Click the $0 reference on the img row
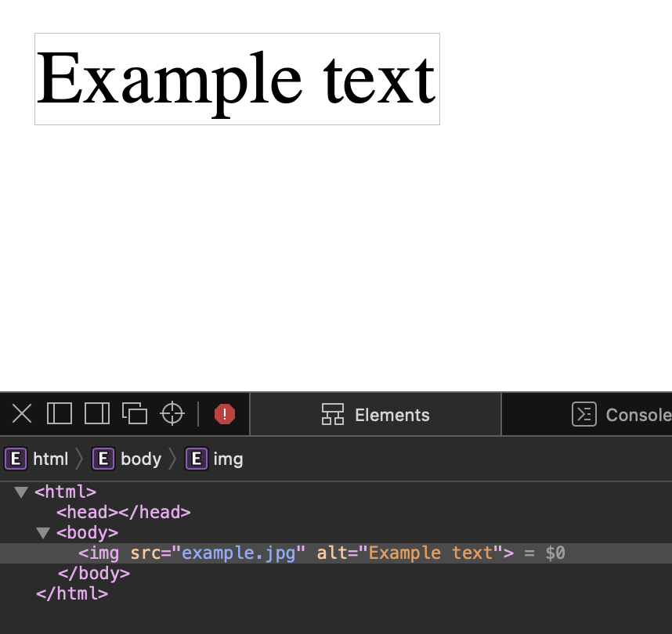The height and width of the screenshot is (634, 672). coord(555,553)
